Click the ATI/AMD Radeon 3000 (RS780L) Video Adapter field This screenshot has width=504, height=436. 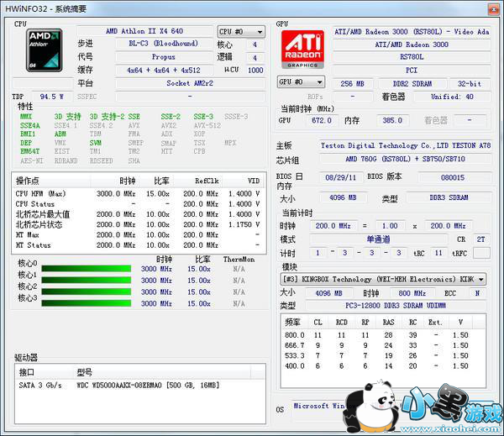tap(412, 32)
